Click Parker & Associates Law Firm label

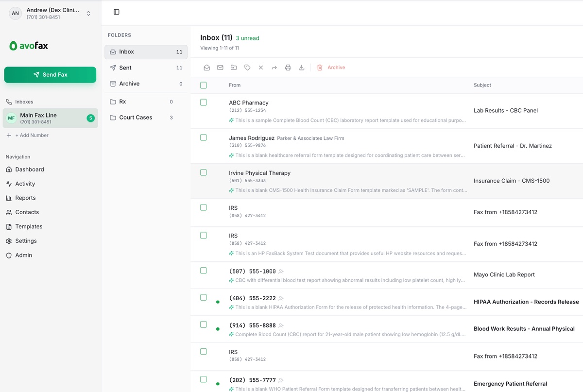[x=310, y=138]
